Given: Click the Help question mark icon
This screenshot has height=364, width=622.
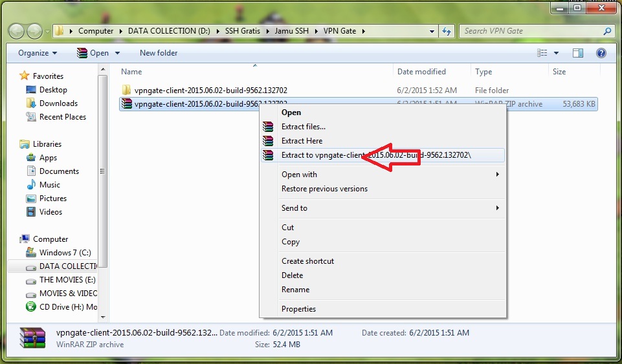Looking at the screenshot, I should 601,53.
